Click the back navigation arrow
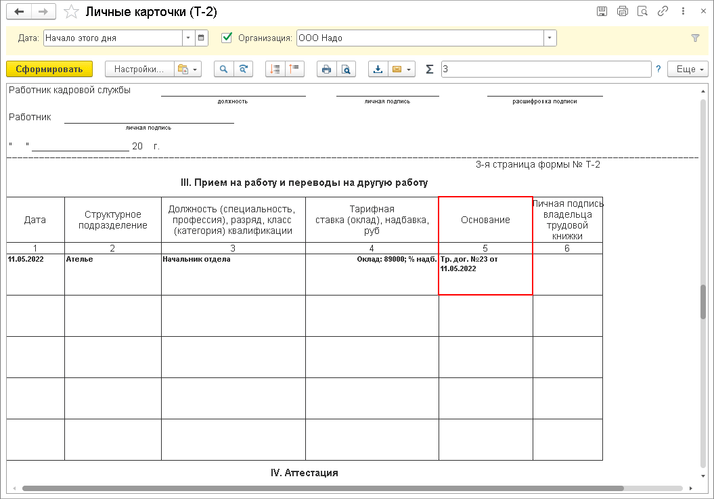The image size is (714, 499). [x=19, y=11]
